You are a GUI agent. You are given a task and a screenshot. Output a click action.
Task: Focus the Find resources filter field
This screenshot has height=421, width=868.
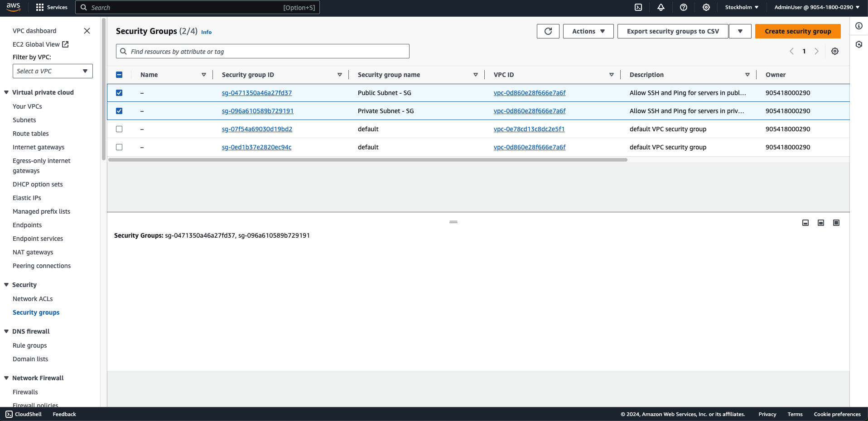coord(263,52)
